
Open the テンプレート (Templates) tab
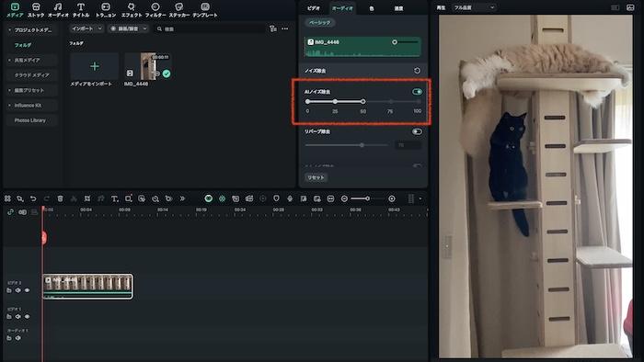205,10
